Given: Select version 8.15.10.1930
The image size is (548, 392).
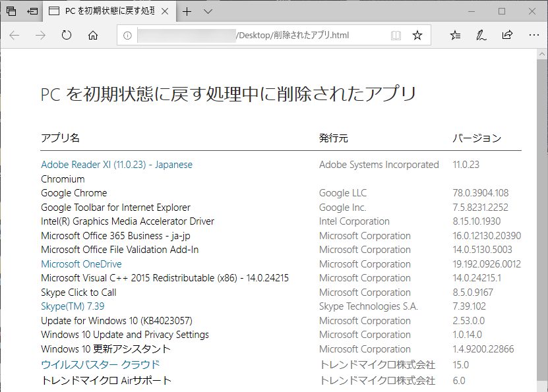Looking at the screenshot, I should [x=477, y=221].
